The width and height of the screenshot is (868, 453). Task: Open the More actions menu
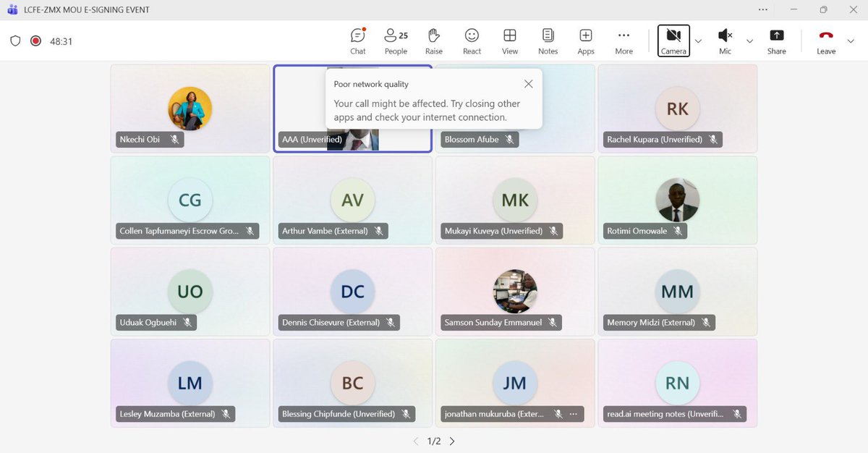pyautogui.click(x=624, y=41)
